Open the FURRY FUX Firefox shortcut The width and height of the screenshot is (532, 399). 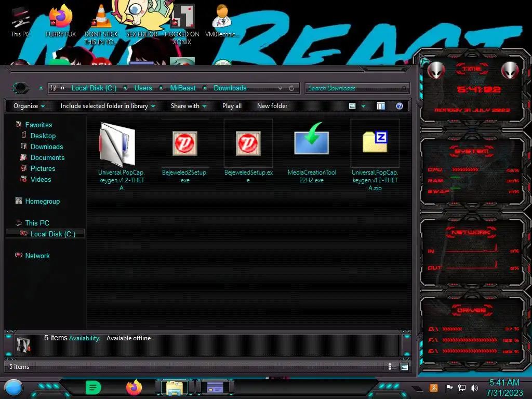60,21
